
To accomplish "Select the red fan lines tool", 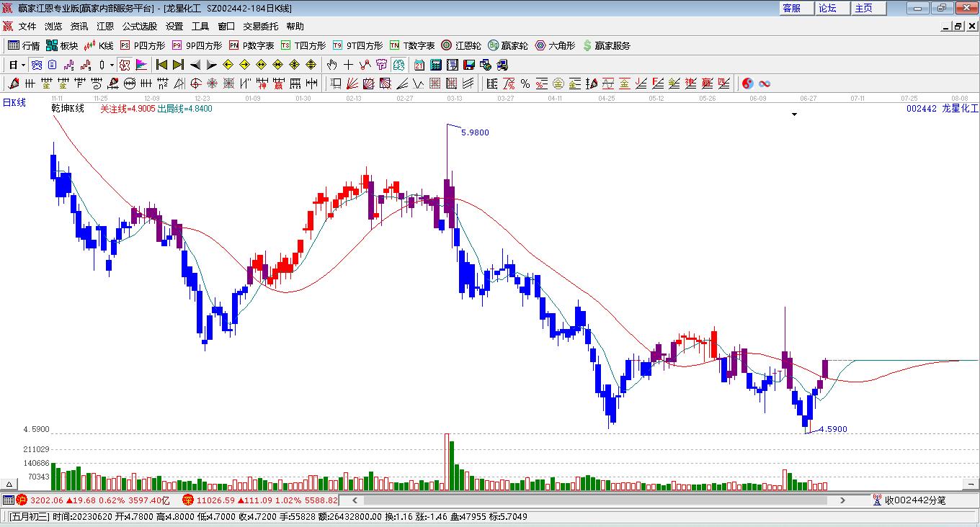I will click(353, 84).
